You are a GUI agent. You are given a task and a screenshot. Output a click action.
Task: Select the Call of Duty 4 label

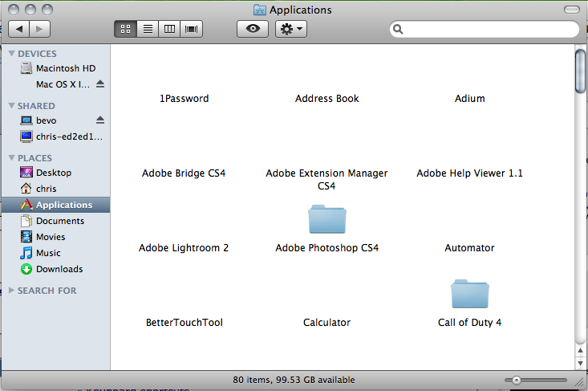469,322
